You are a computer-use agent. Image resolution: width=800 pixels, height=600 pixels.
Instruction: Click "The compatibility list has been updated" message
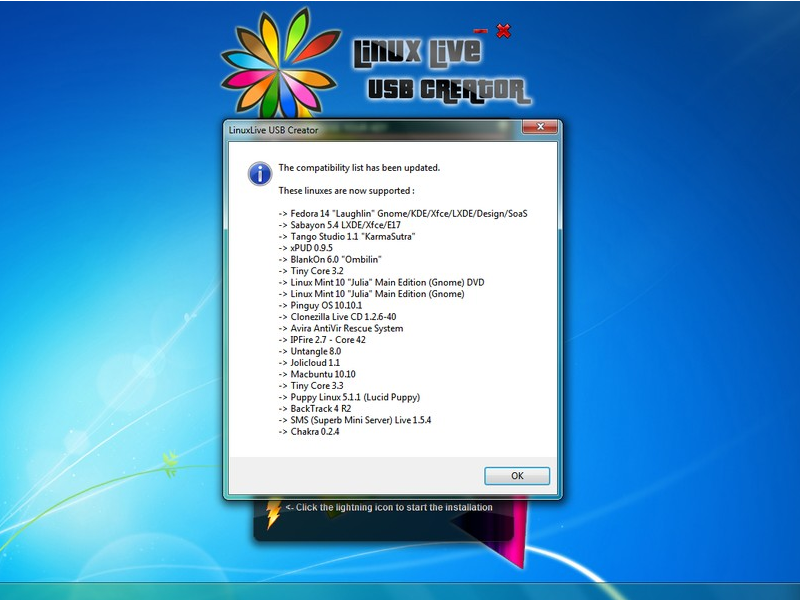(x=358, y=168)
